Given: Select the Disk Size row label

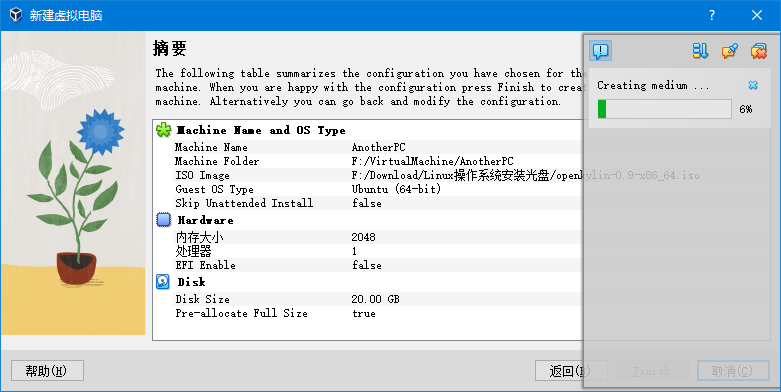Looking at the screenshot, I should (x=202, y=299).
